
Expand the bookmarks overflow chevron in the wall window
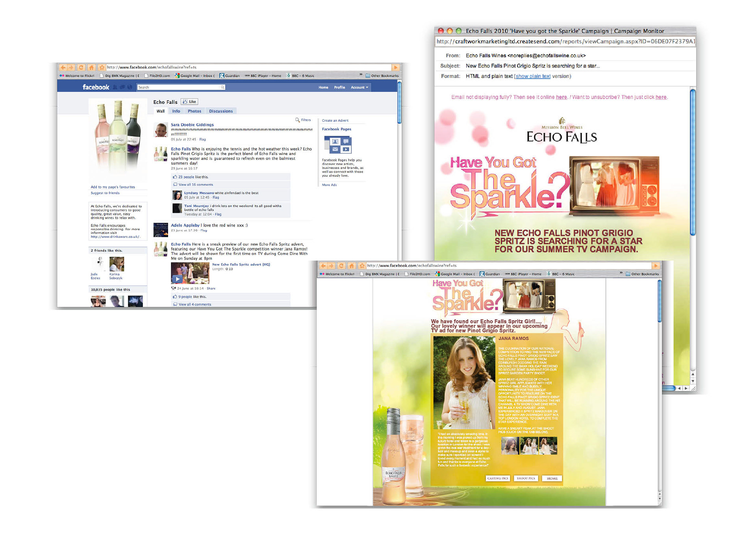361,75
